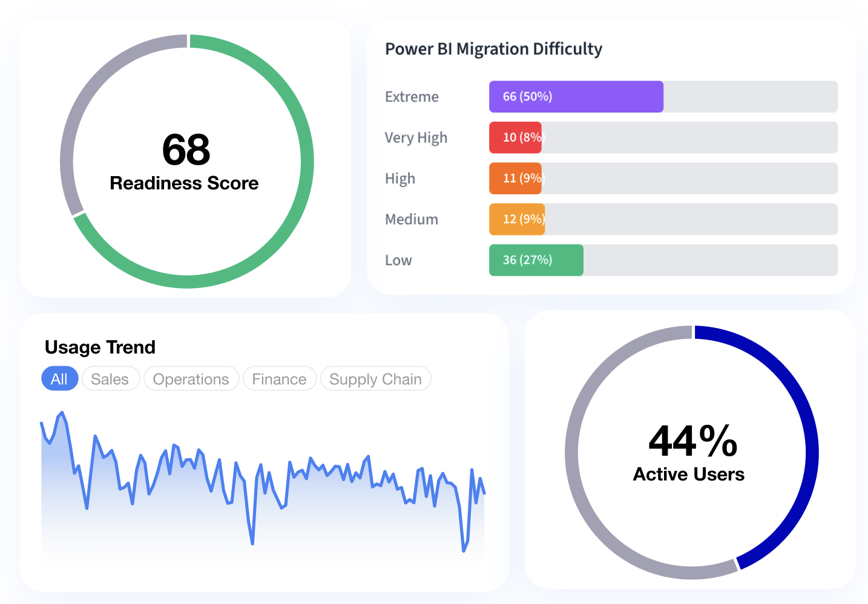Select the orange High 11 (9%) bar
This screenshot has width=868, height=604.
[x=515, y=179]
